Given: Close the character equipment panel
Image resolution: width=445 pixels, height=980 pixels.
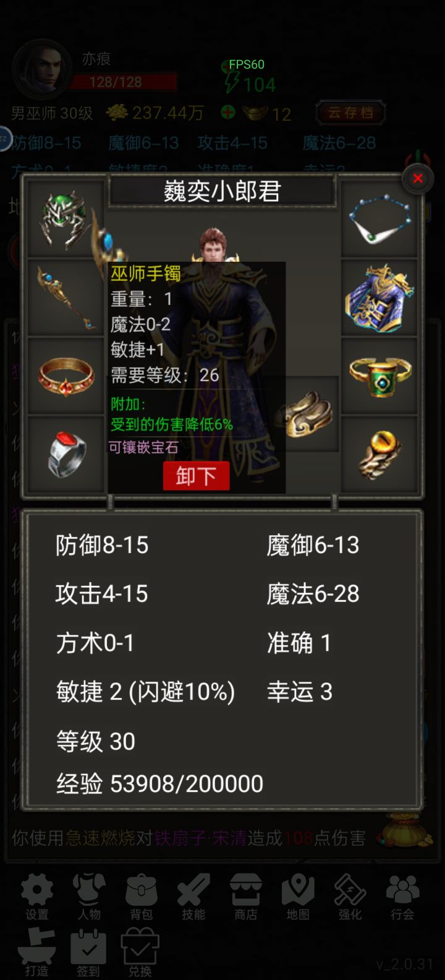Looking at the screenshot, I should 418,178.
